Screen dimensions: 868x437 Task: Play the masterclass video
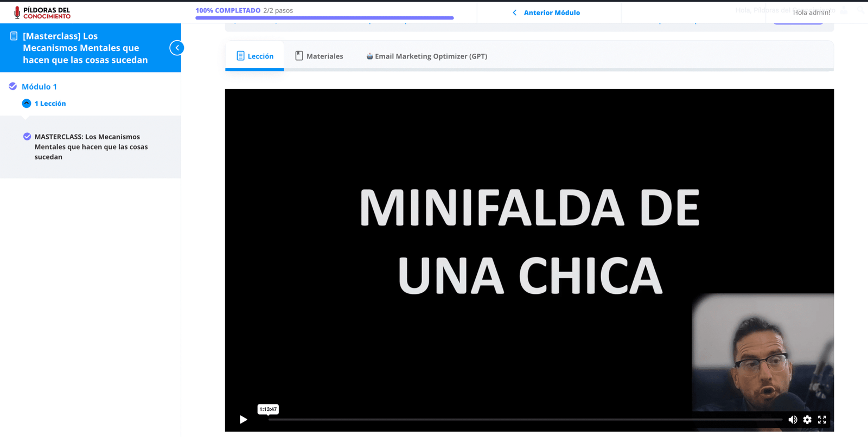[x=243, y=420]
